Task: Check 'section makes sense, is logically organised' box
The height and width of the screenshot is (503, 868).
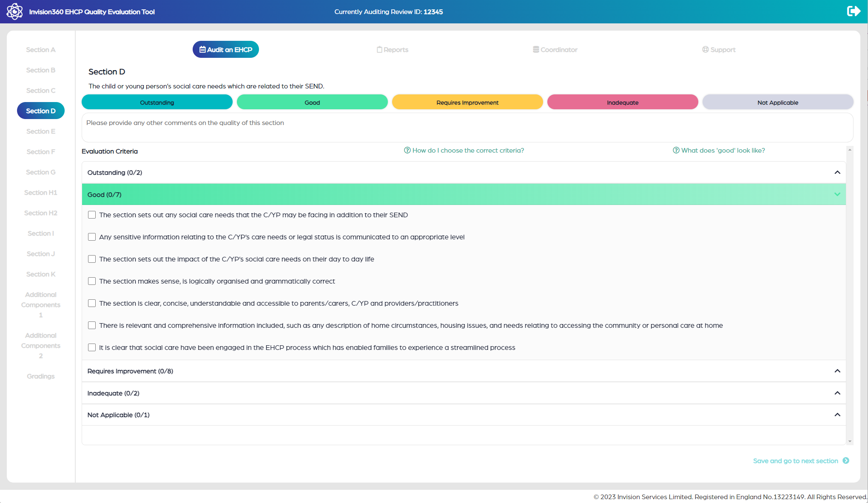Action: [92, 281]
